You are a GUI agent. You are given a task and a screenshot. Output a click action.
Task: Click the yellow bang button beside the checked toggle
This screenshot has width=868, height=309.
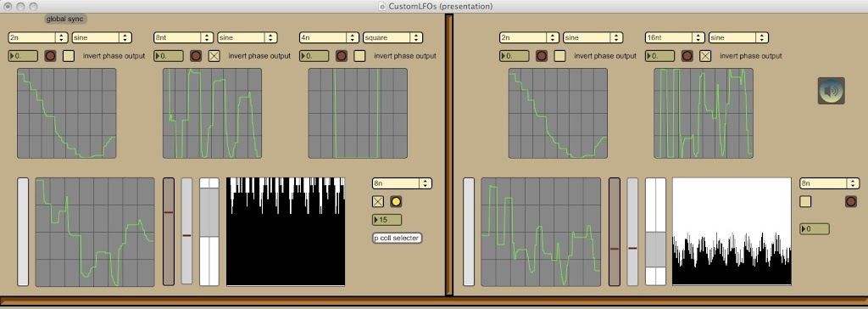(x=395, y=201)
